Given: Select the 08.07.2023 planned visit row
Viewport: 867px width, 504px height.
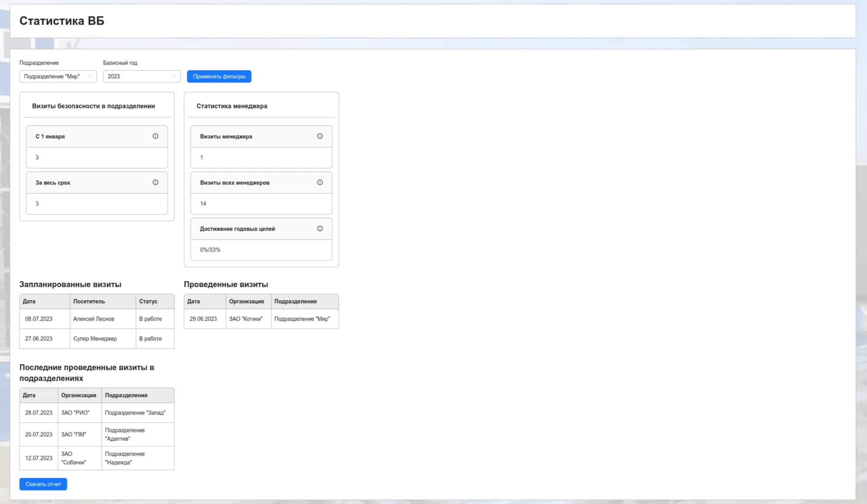Looking at the screenshot, I should pyautogui.click(x=97, y=319).
